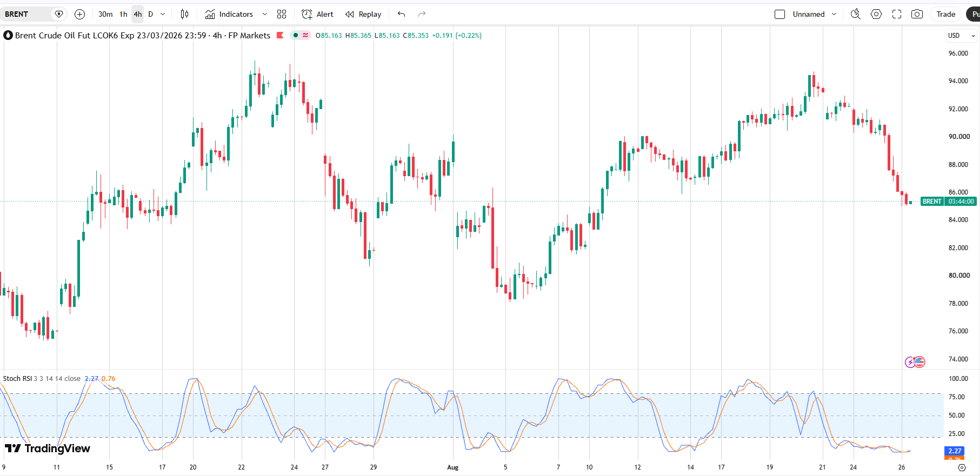The width and height of the screenshot is (980, 476).
Task: Click the 25.00 Stoch RSI scale label
Action: click(957, 434)
